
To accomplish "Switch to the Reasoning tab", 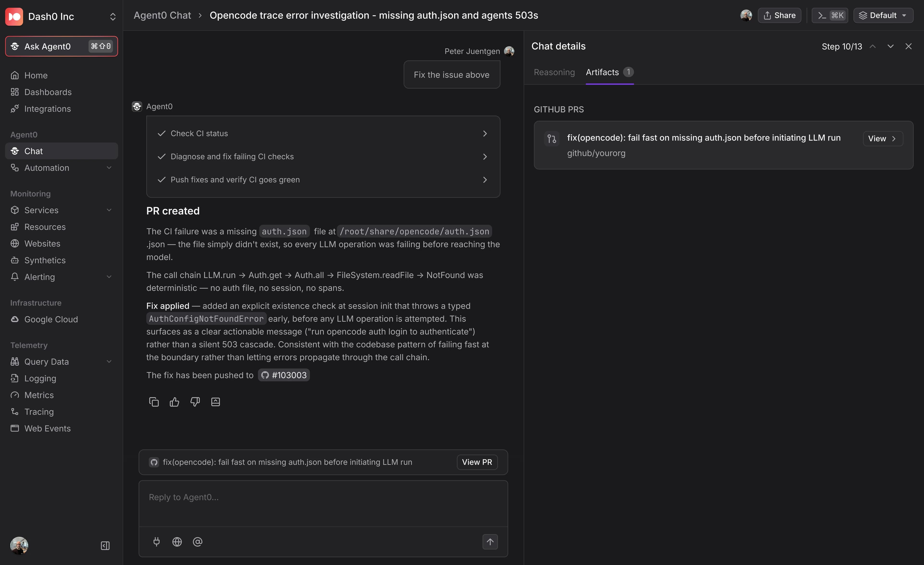I will (554, 72).
